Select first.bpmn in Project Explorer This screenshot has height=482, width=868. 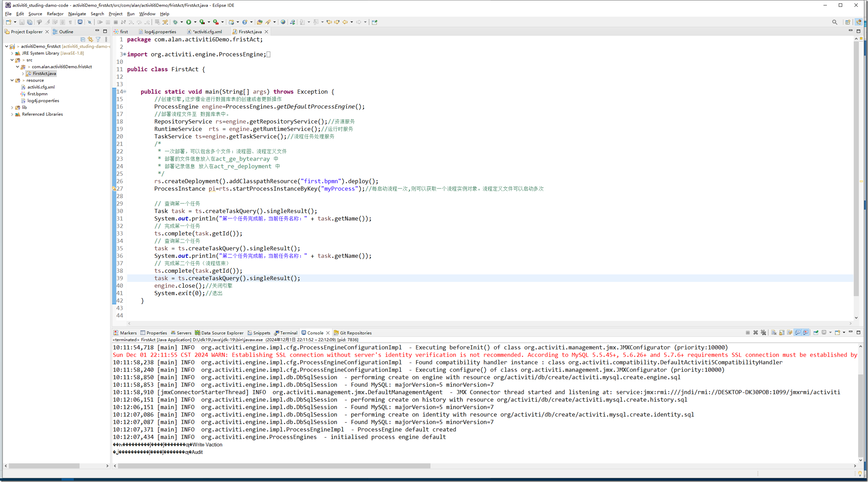(x=37, y=94)
